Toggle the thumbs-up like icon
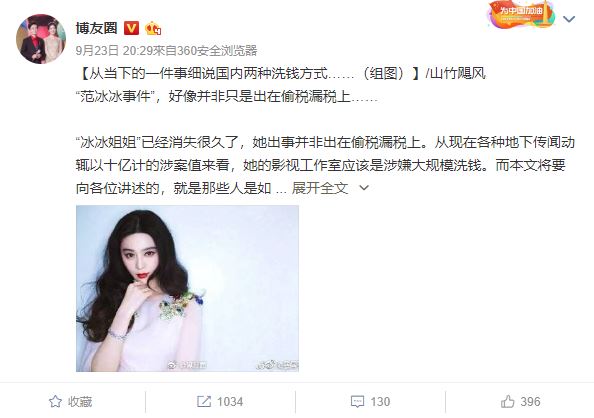This screenshot has width=594, height=418. click(508, 402)
